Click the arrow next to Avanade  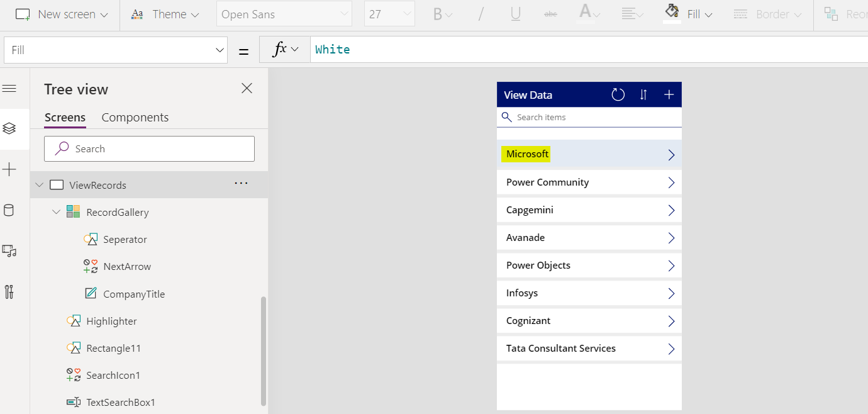click(671, 238)
